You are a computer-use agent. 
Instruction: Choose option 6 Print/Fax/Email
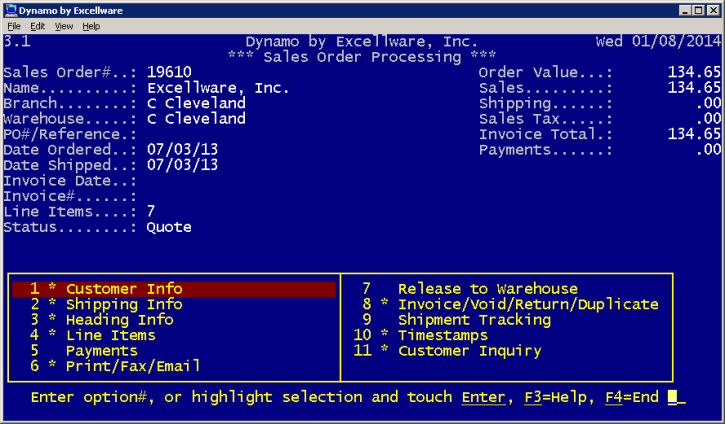(115, 366)
